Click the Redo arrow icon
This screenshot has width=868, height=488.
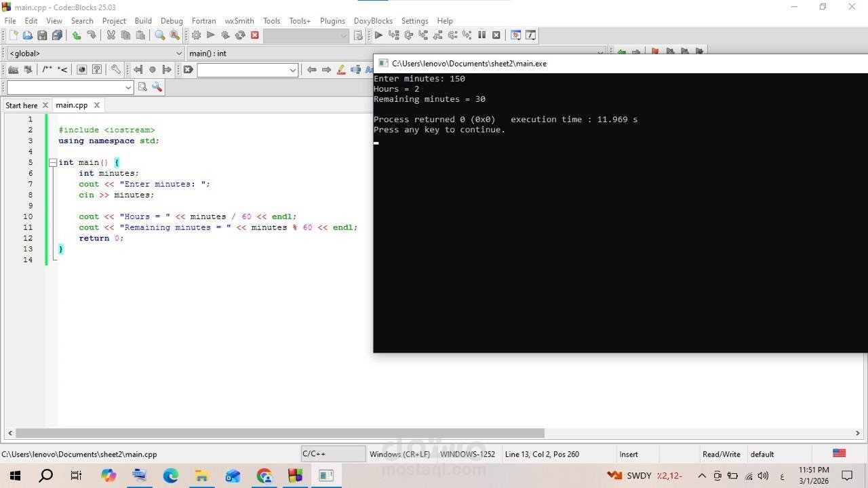pos(92,35)
